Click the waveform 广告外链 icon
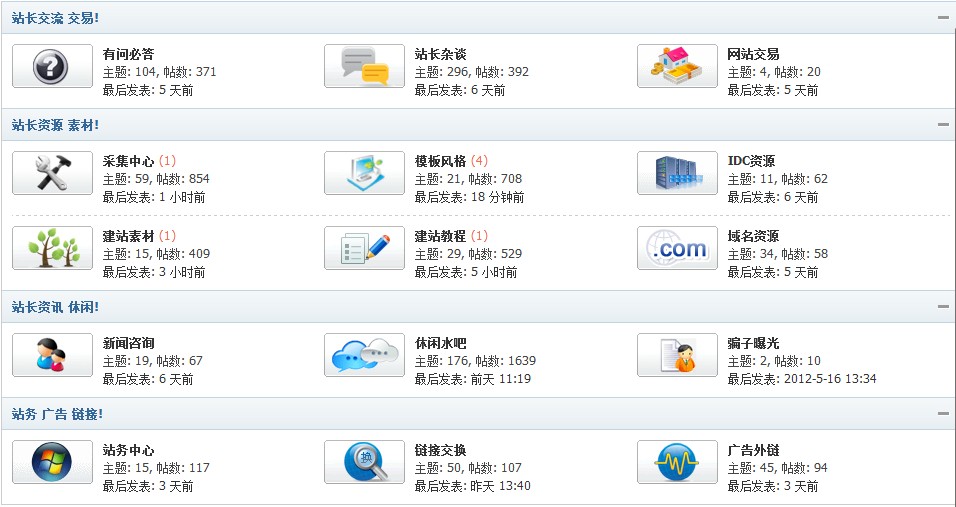This screenshot has height=507, width=956. click(677, 463)
